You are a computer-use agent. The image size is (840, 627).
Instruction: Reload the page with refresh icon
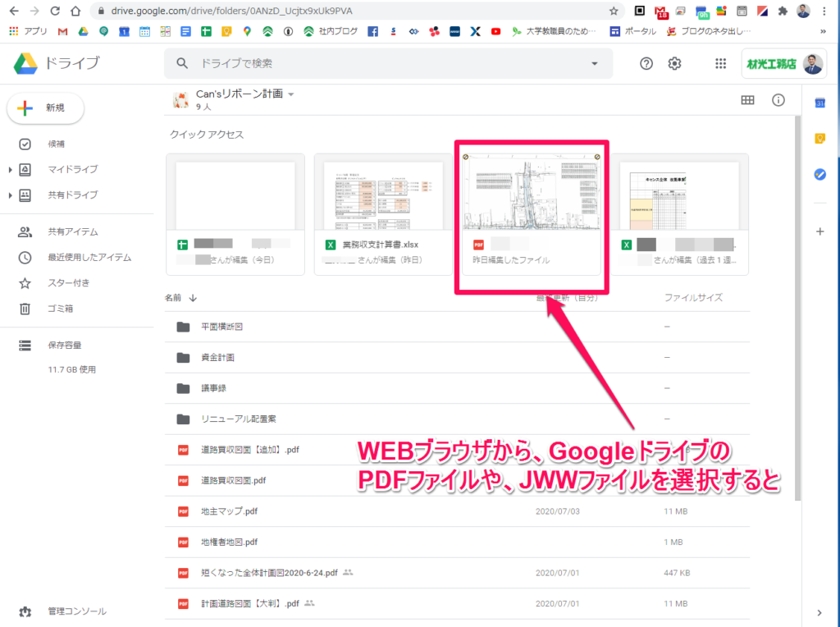tap(55, 11)
